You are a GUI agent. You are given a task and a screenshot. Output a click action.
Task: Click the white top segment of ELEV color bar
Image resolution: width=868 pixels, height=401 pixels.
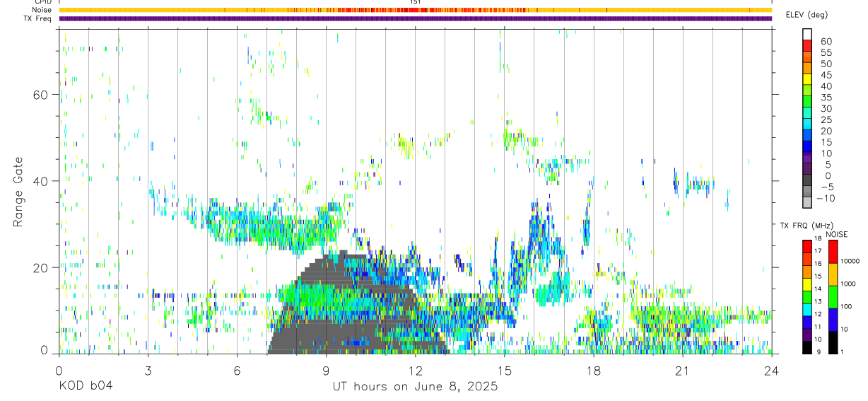pos(807,34)
